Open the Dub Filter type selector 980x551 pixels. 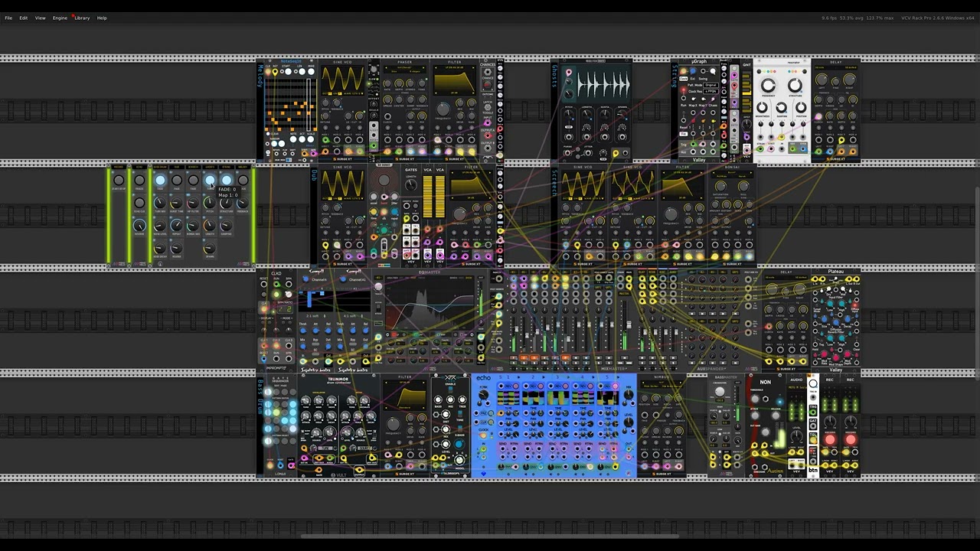(471, 172)
